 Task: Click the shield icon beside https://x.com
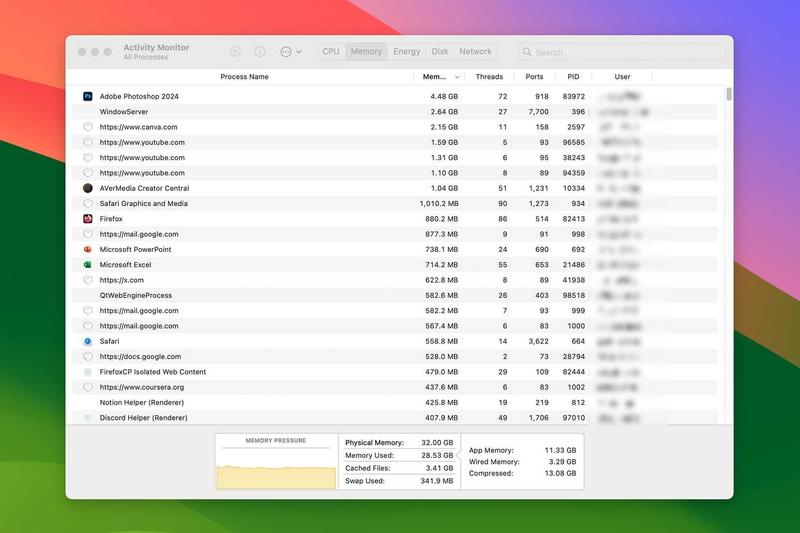coord(88,280)
